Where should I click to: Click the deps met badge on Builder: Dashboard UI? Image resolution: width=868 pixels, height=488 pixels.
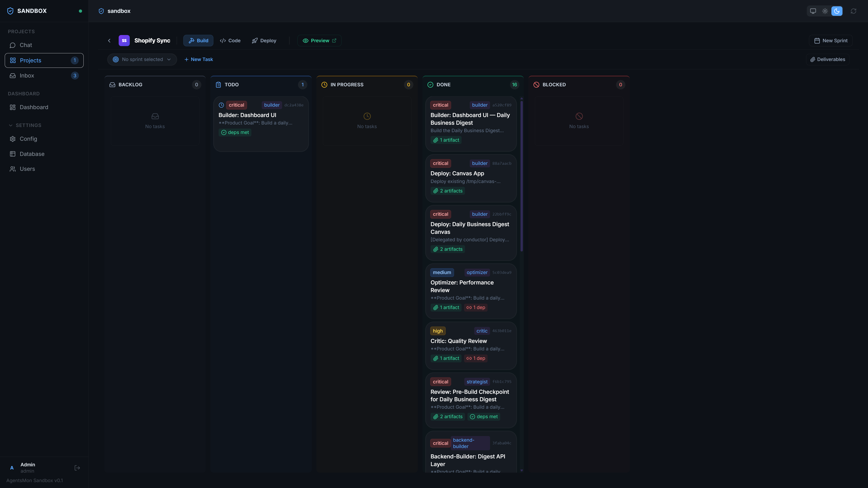235,132
